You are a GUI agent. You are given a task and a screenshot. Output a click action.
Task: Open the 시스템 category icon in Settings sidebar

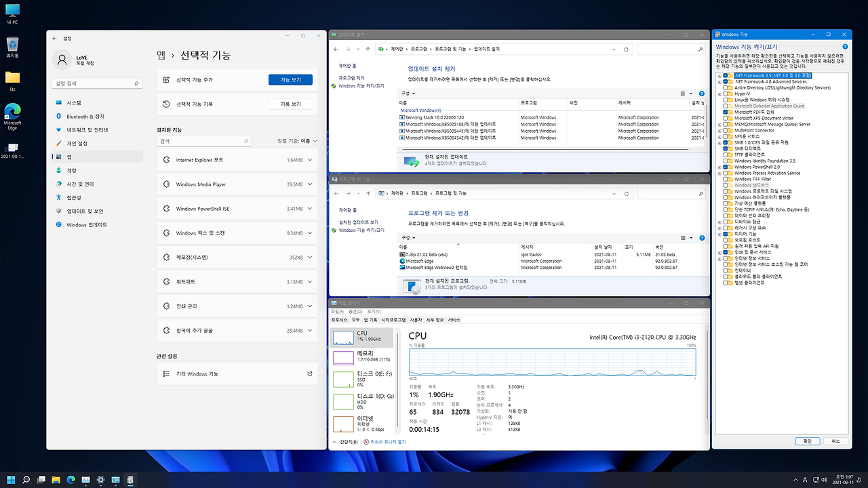point(59,102)
